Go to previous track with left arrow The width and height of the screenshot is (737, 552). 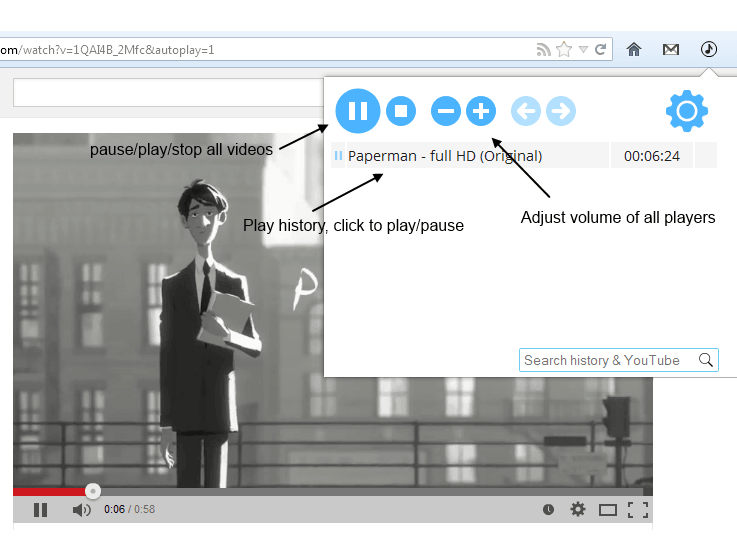(x=525, y=111)
